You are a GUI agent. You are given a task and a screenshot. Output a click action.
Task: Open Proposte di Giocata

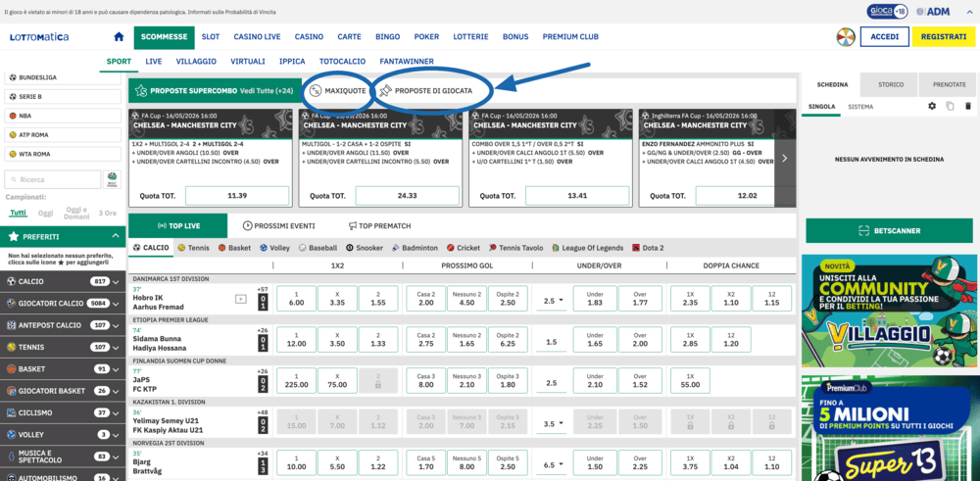click(x=425, y=90)
